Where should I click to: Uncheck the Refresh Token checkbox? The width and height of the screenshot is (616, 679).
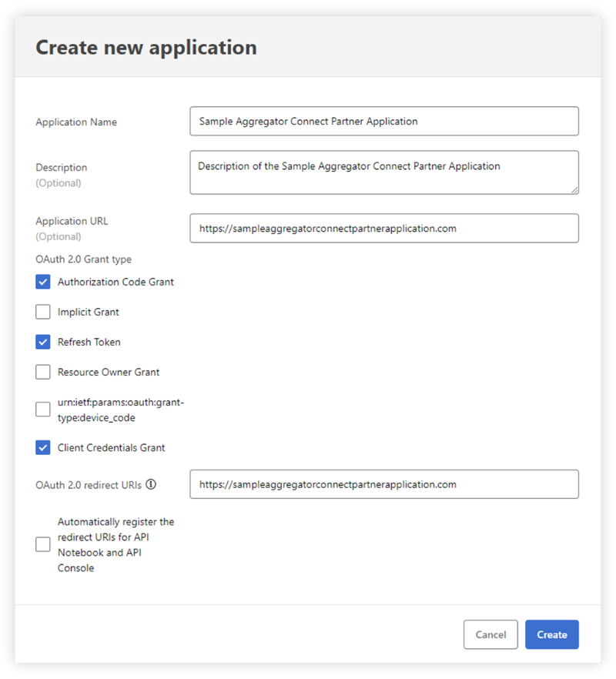(43, 342)
